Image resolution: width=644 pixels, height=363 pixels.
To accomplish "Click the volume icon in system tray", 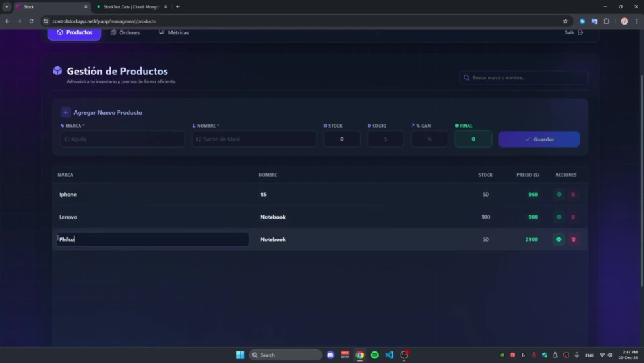I will coord(610,355).
